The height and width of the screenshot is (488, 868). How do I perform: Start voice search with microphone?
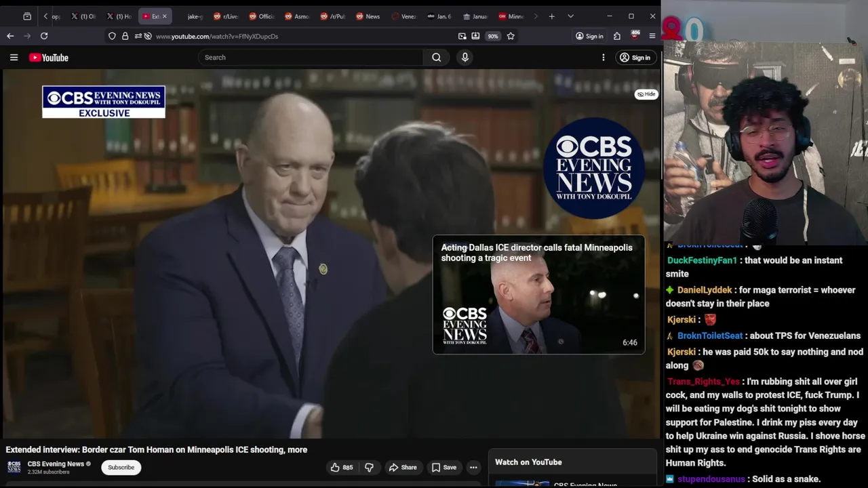pos(465,58)
